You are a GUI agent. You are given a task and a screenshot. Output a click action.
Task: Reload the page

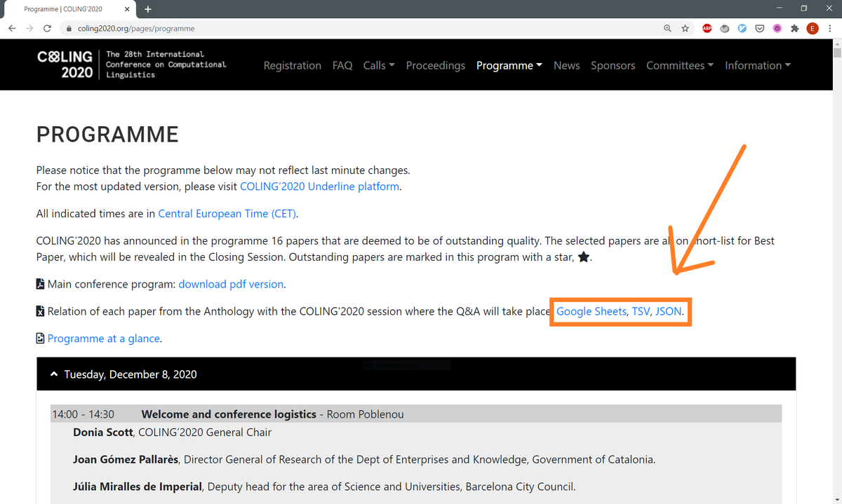coord(47,29)
